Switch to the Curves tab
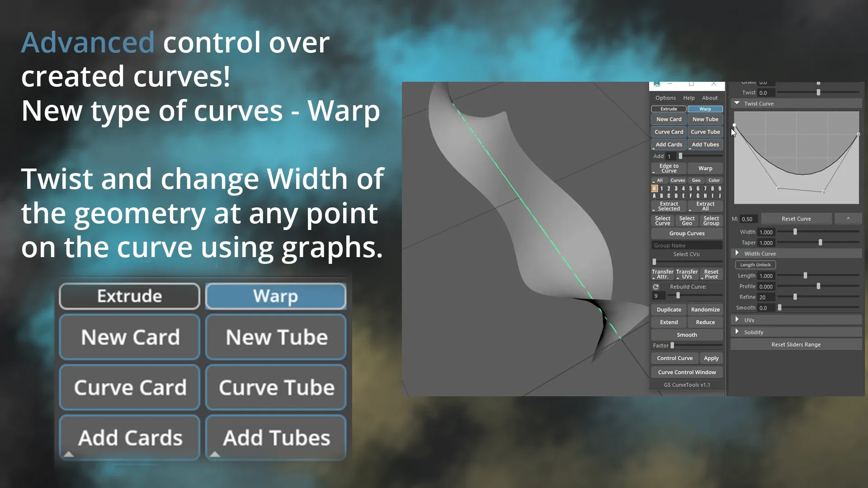The image size is (868, 488). pyautogui.click(x=679, y=180)
